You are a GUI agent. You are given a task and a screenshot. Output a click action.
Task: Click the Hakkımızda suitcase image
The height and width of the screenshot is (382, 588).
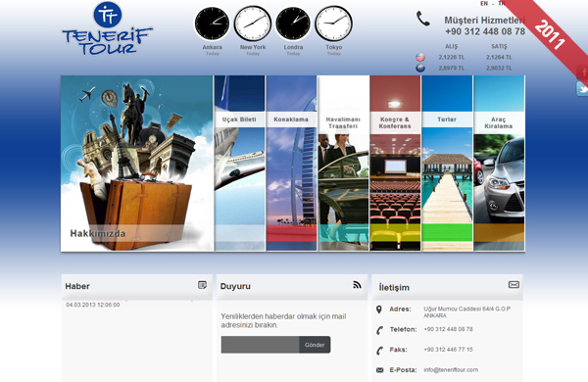(137, 163)
